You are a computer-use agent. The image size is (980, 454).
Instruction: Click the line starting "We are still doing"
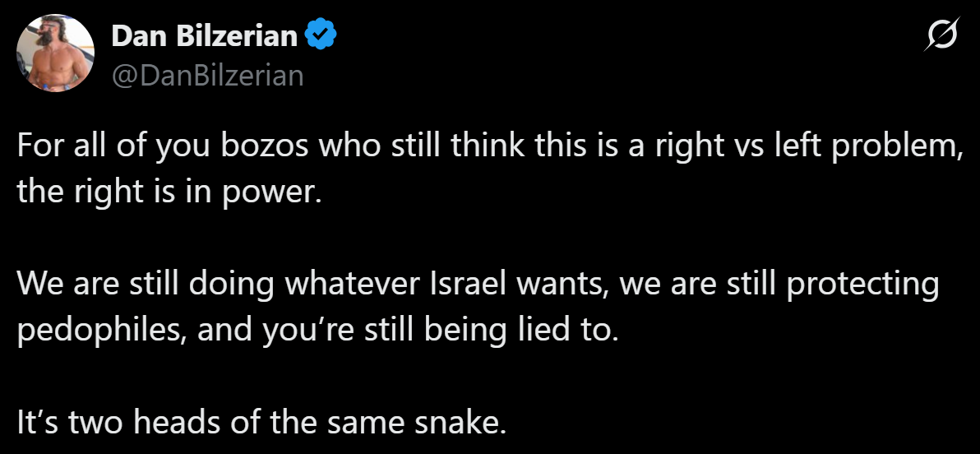[477, 285]
